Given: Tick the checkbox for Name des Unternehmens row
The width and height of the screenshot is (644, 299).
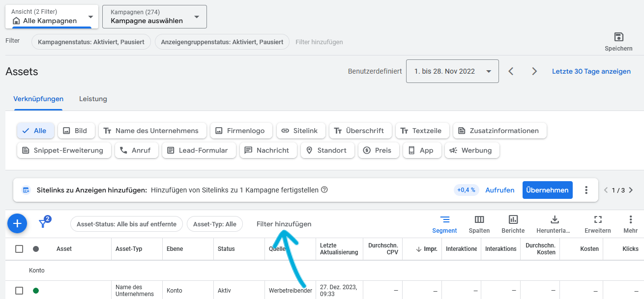Looking at the screenshot, I should [19, 291].
